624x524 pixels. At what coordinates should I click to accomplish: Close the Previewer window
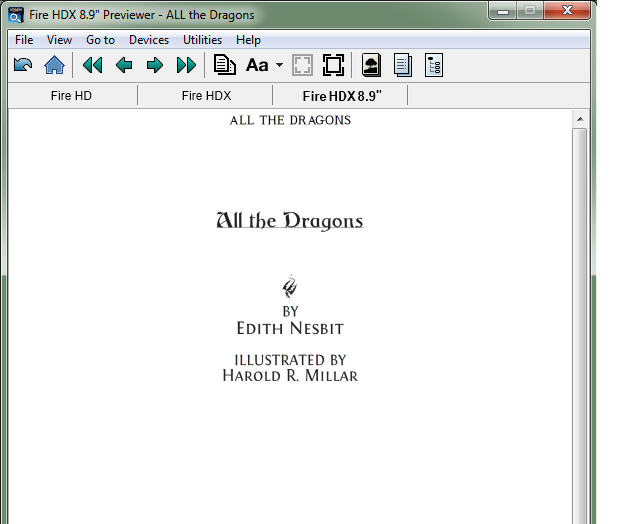[x=567, y=10]
